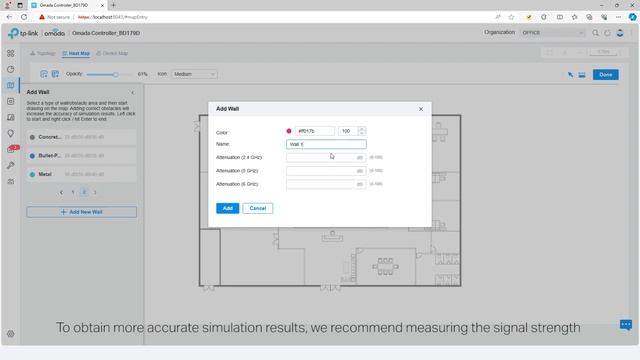Open the Devices icon in the sidebar

point(11,101)
